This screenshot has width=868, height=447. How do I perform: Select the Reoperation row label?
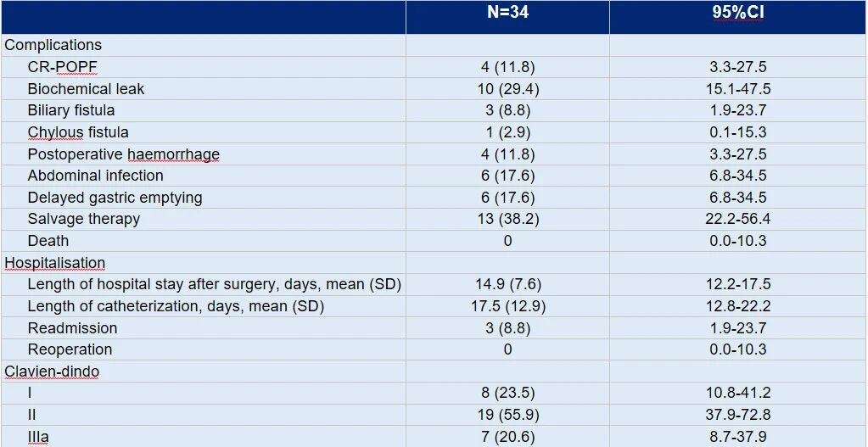[70, 349]
